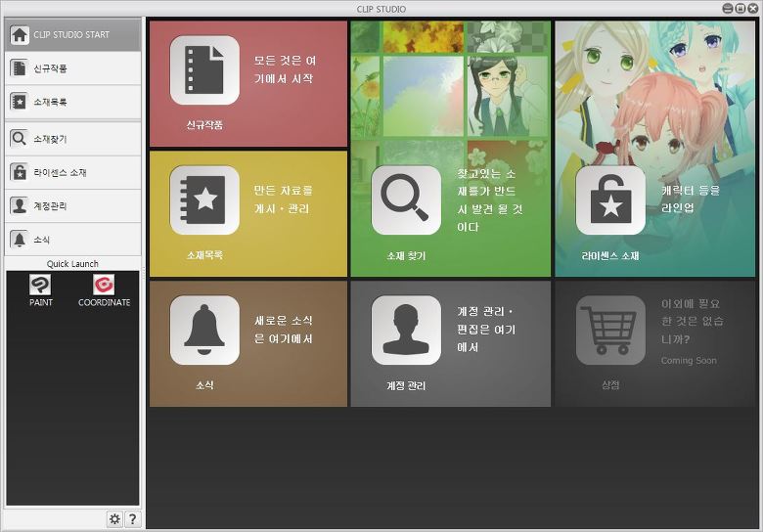Click the small padlock sidebar icon
Screen dimensions: 763x532
click(20, 172)
